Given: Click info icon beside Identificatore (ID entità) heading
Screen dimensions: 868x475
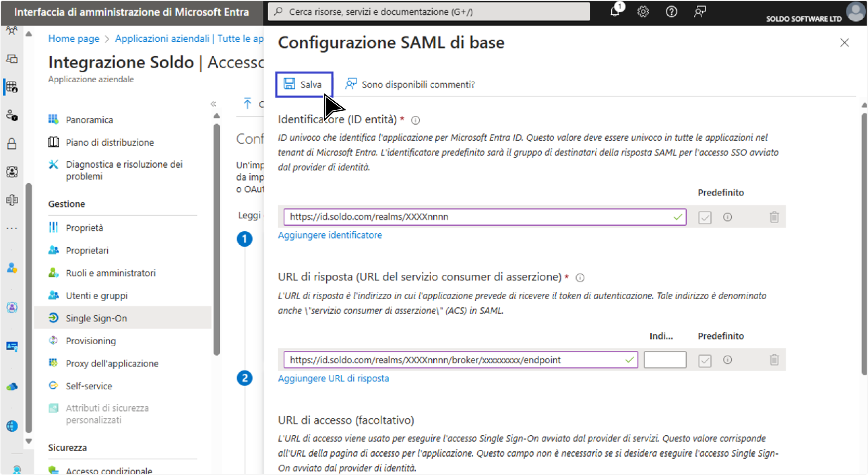Looking at the screenshot, I should pos(415,120).
